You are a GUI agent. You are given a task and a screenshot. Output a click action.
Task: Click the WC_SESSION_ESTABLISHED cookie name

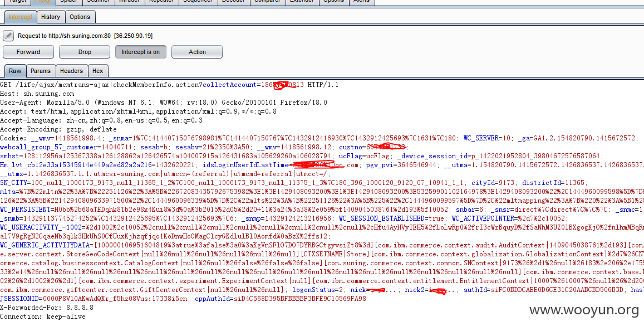383,218
